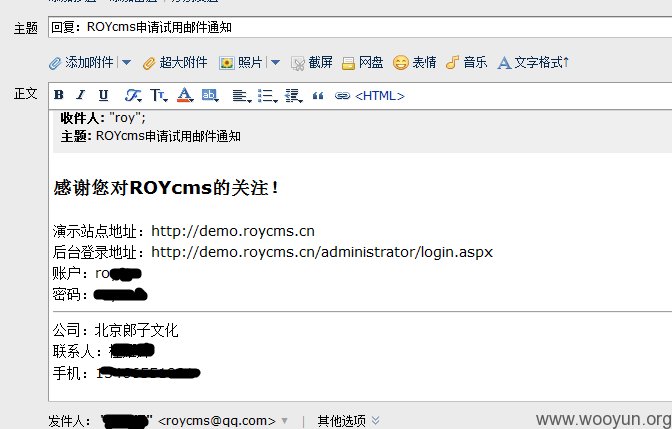Expand the 添加附件 dropdown arrow
This screenshot has width=672, height=429.
[x=126, y=63]
